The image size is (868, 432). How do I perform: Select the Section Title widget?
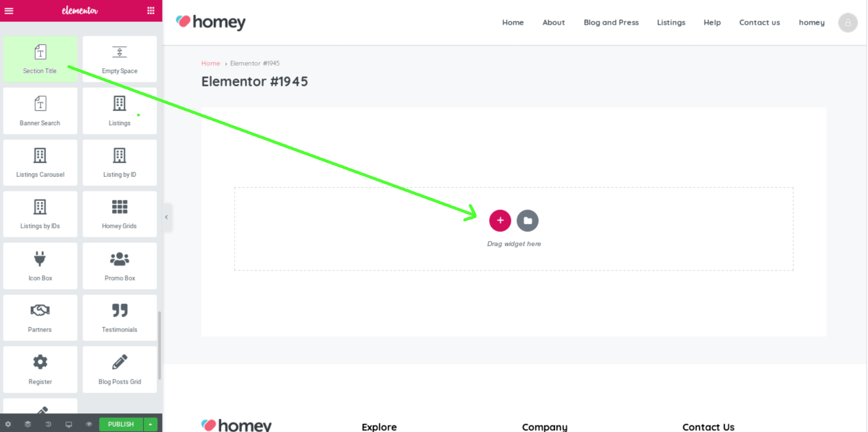click(x=40, y=59)
